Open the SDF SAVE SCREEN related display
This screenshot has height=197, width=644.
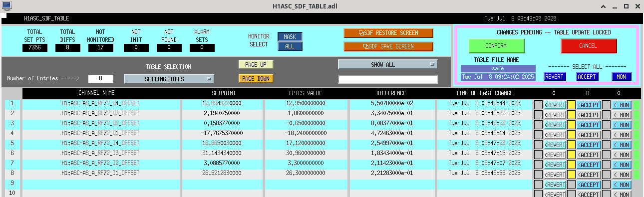388,46
